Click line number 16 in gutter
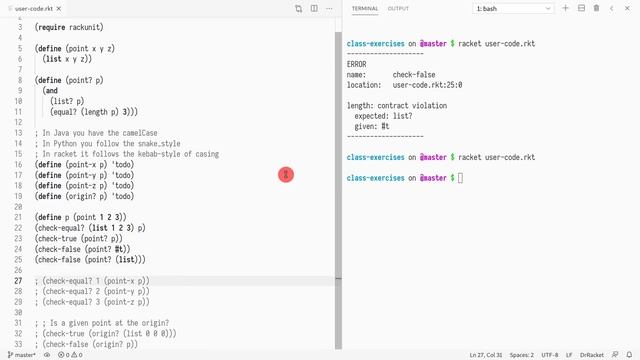Image resolution: width=640 pixels, height=360 pixels. point(18,164)
